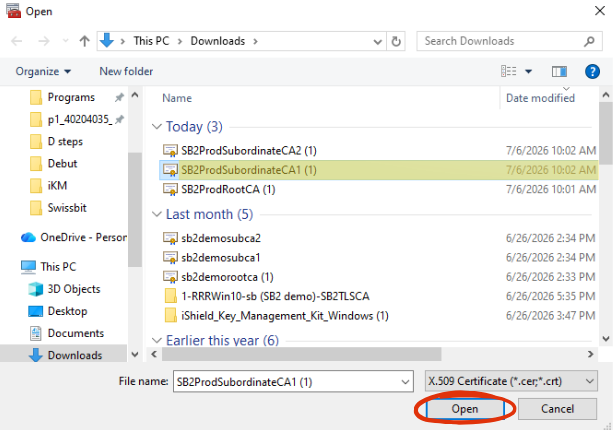This screenshot has height=430, width=613.
Task: Click the Open button
Action: 465,409
